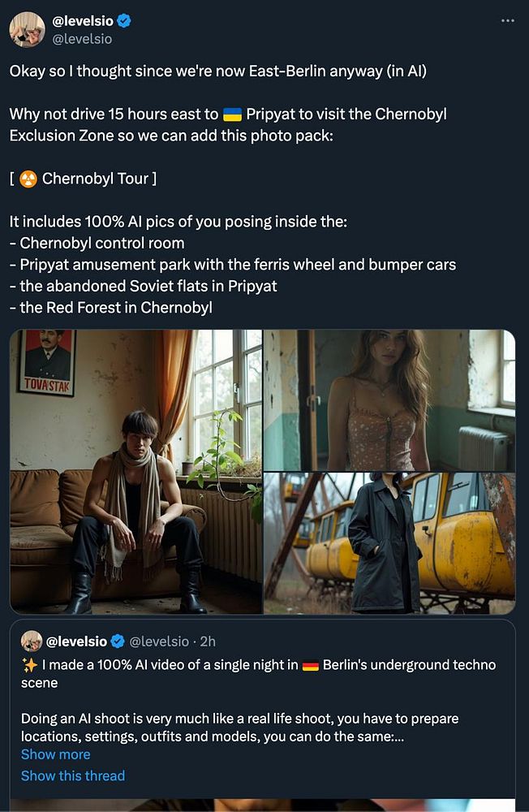
Task: Open the more options ellipsis menu
Action: click(508, 21)
